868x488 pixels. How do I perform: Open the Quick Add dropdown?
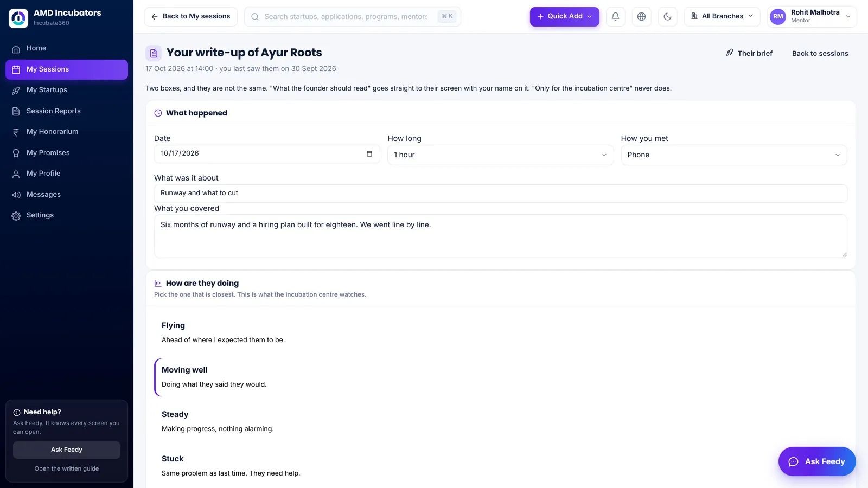(565, 17)
